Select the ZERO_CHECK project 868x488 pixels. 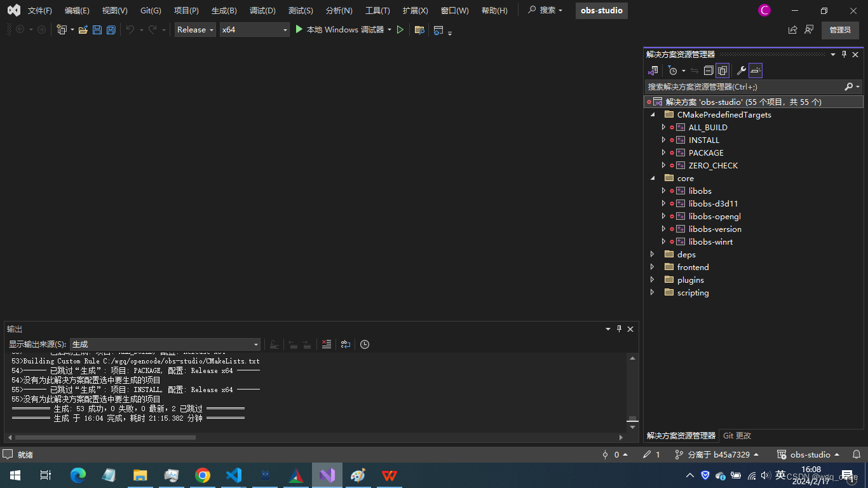pyautogui.click(x=713, y=166)
